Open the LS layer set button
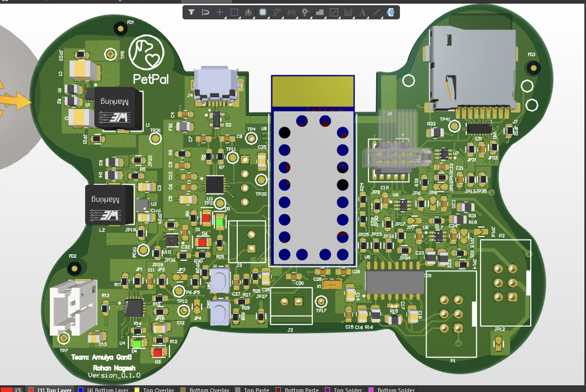This screenshot has width=586, height=392. [18, 389]
